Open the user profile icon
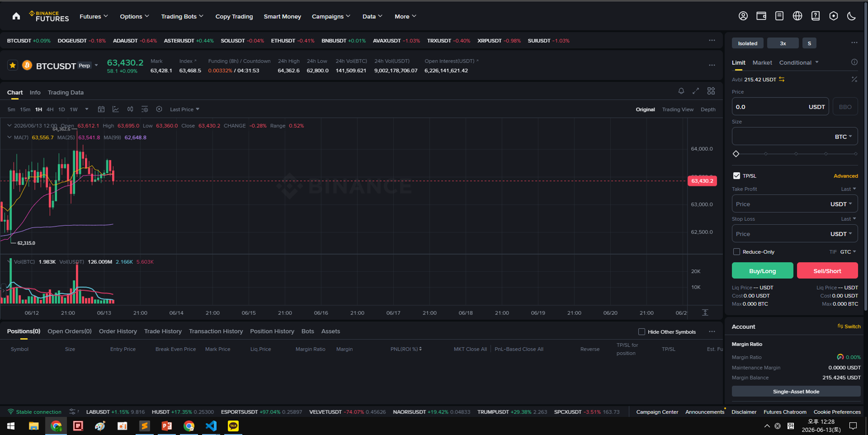This screenshot has height=435, width=868. point(743,16)
